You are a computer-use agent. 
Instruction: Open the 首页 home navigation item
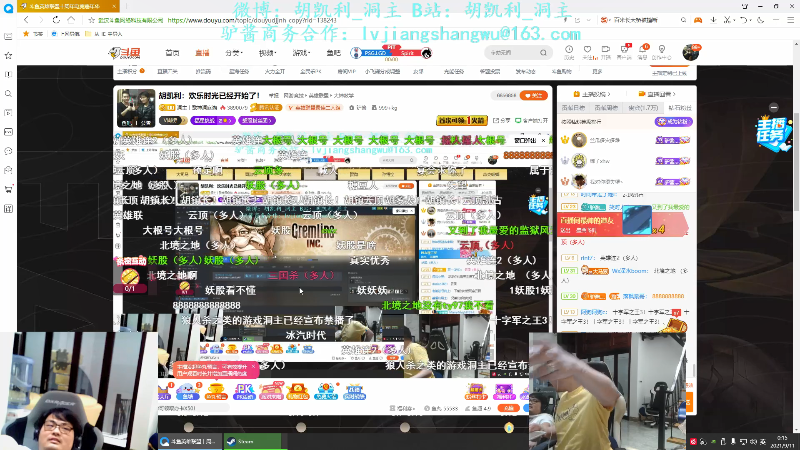pos(172,53)
